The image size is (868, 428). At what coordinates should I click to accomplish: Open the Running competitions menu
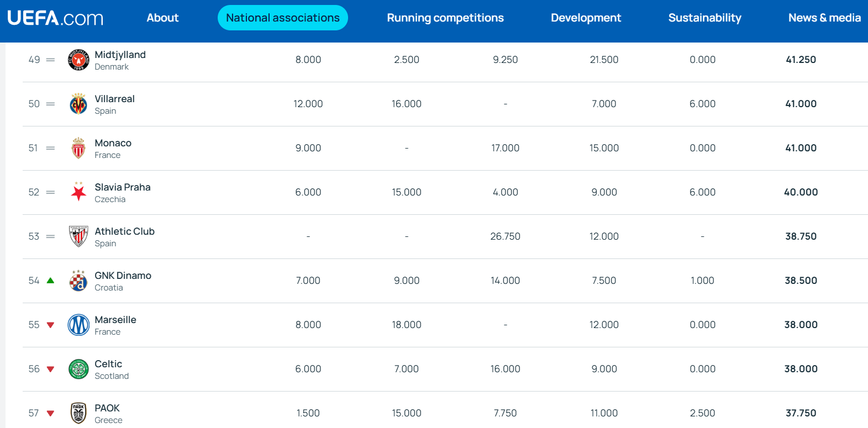coord(445,18)
